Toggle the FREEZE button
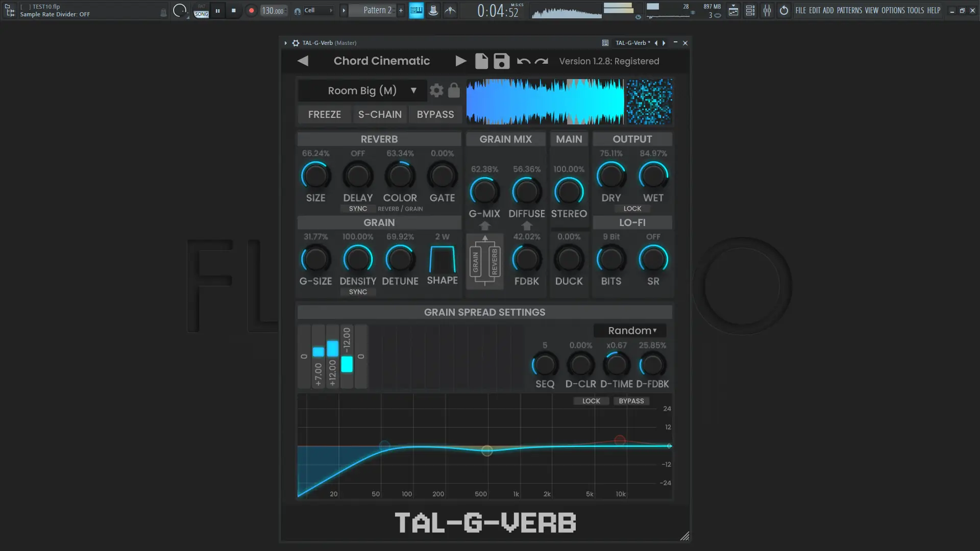Viewport: 980px width, 551px height. (x=324, y=115)
